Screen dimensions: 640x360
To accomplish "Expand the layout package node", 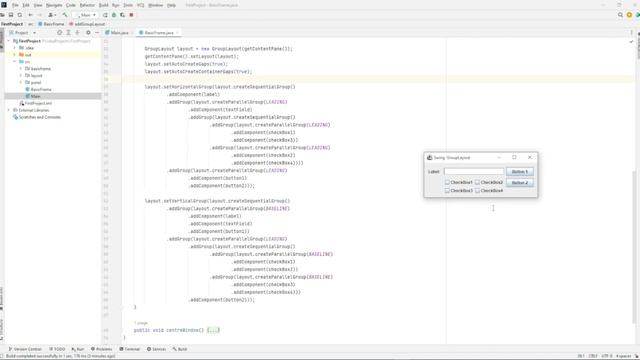I will click(x=21, y=76).
